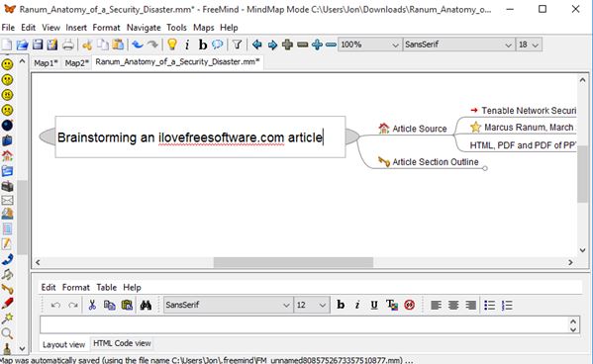Click the New map icon in toolbar
This screenshot has width=593, height=364.
point(7,45)
